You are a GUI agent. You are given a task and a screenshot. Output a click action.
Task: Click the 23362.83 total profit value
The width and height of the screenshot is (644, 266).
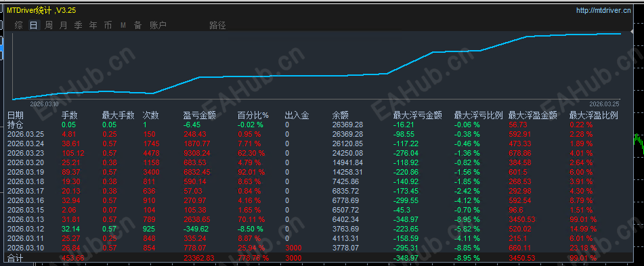pos(199,258)
